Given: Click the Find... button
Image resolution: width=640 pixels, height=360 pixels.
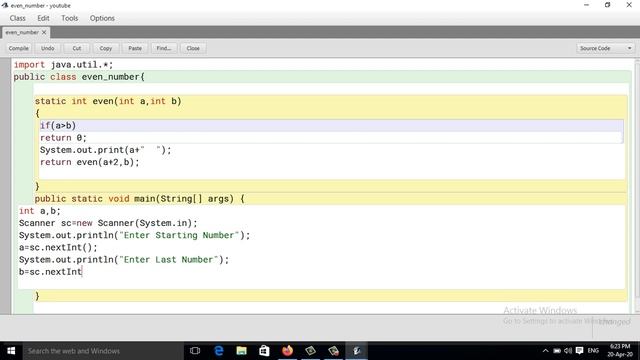Looking at the screenshot, I should [x=164, y=48].
